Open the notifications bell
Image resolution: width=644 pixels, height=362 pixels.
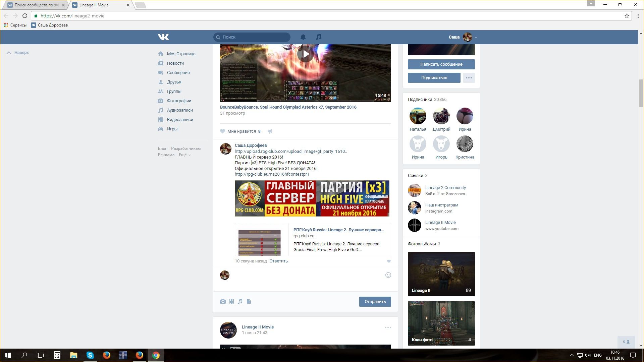pos(303,37)
